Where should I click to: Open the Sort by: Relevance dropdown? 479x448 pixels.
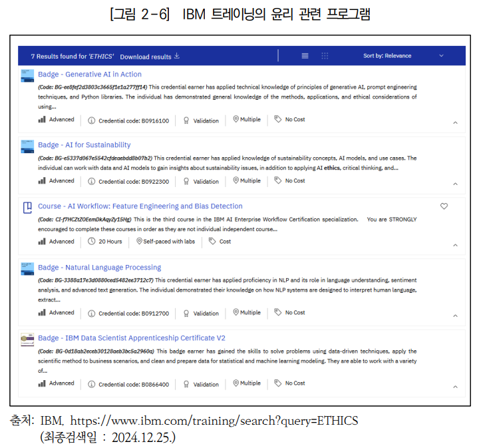403,56
